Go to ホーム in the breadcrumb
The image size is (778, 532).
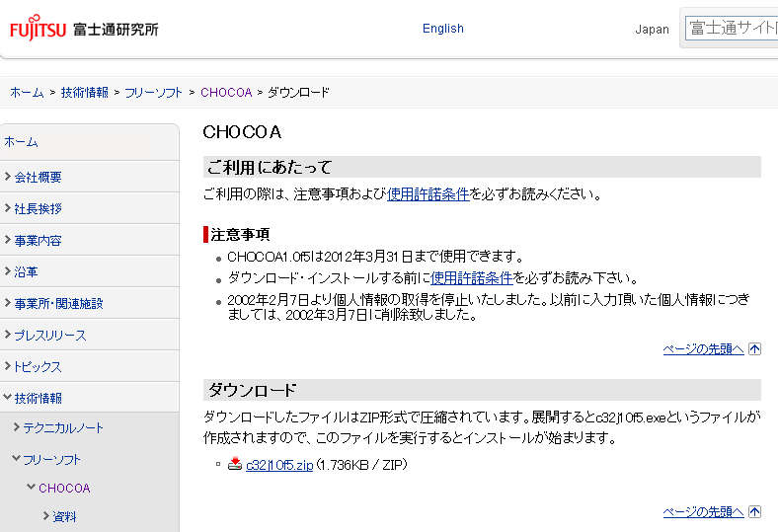click(x=27, y=93)
